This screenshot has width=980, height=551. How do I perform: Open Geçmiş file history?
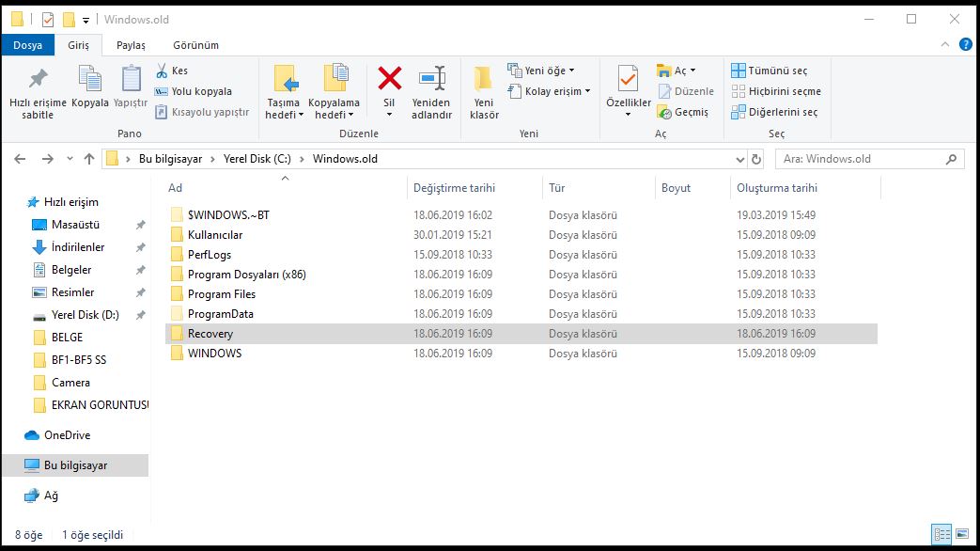682,112
